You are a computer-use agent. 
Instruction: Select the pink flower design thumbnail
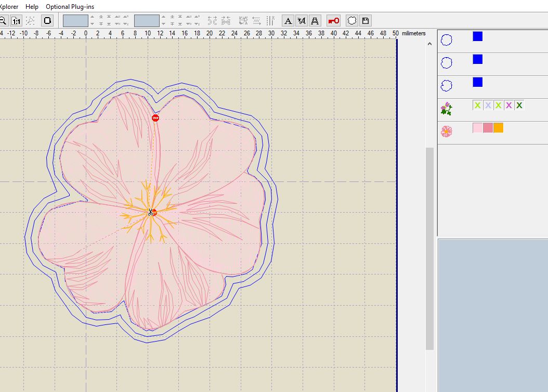pos(446,131)
